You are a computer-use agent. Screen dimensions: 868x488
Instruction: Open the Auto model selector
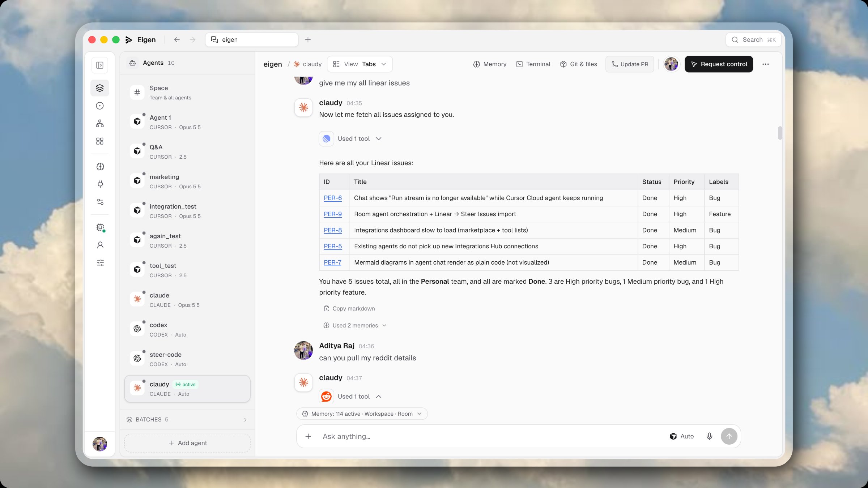[681, 436]
